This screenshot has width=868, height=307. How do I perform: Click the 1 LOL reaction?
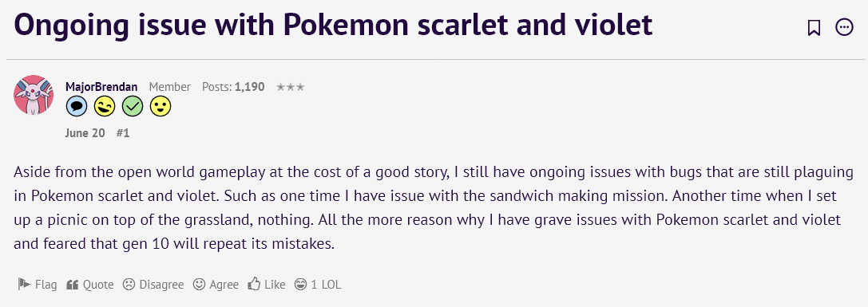coord(318,285)
